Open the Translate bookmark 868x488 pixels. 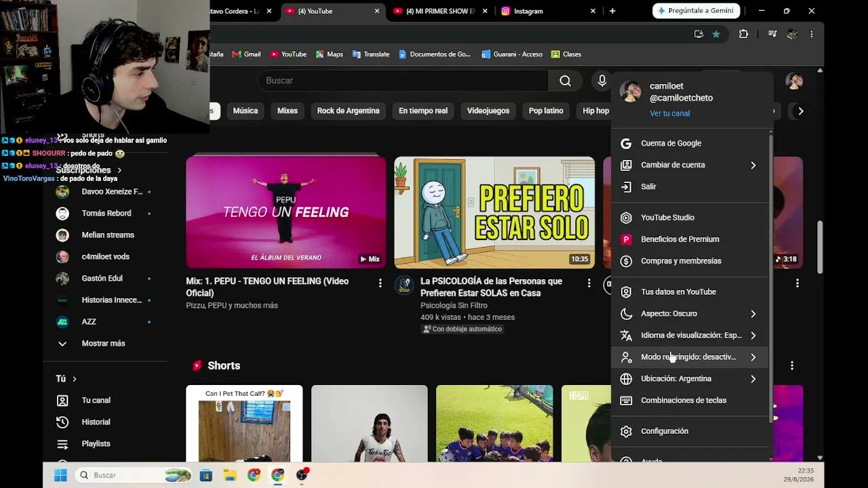(370, 54)
